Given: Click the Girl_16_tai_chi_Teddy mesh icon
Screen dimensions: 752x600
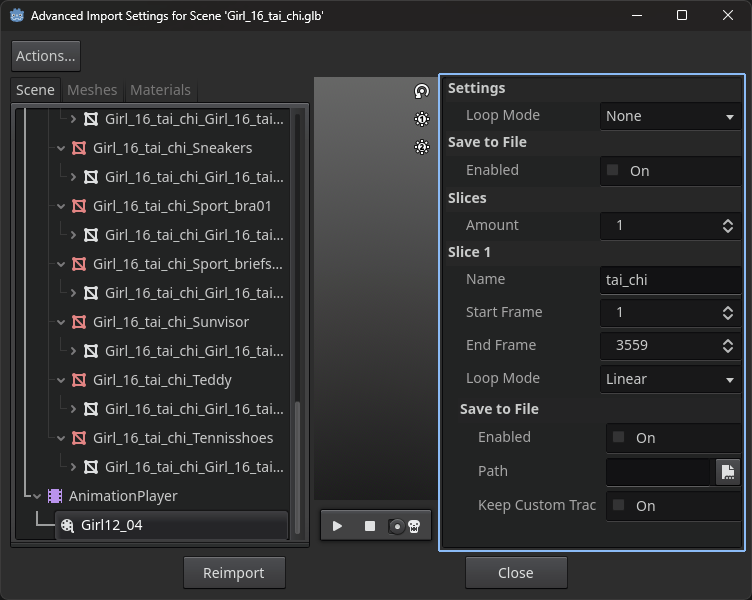Looking at the screenshot, I should coord(79,380).
